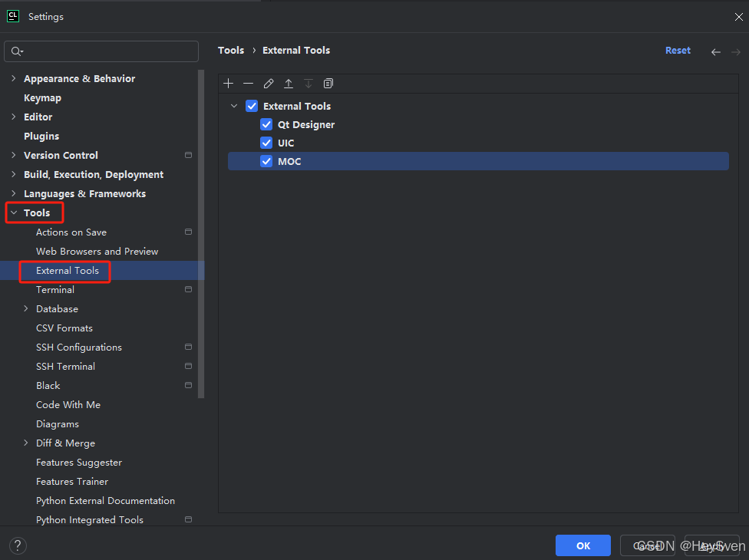Click the Move Down arrow icon
Screen dimensions: 749x560
click(x=308, y=83)
